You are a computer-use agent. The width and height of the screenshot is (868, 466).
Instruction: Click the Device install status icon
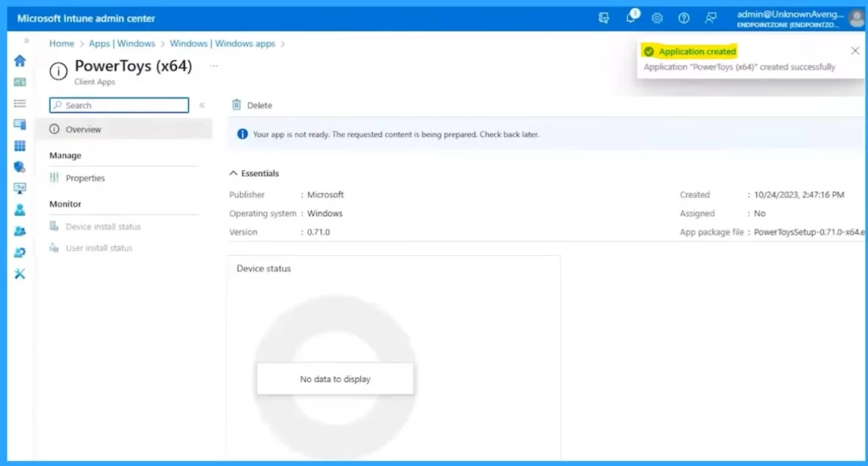[x=54, y=226]
